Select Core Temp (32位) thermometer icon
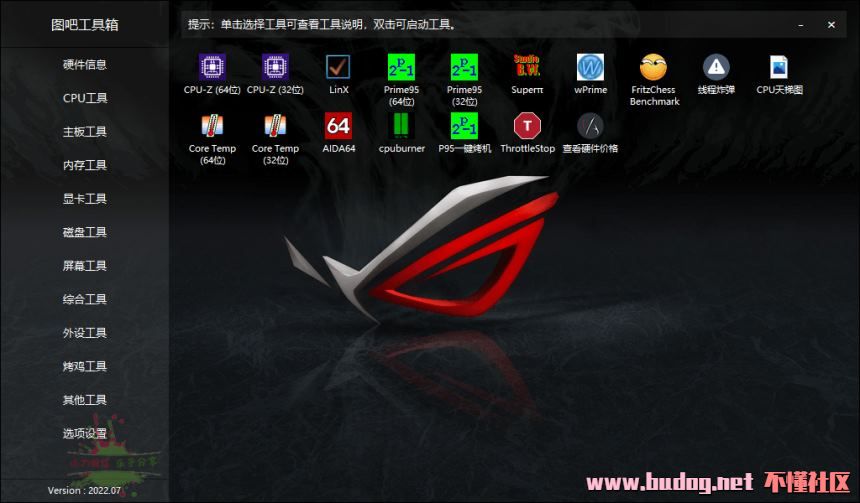Image resolution: width=860 pixels, height=503 pixels. 275,126
